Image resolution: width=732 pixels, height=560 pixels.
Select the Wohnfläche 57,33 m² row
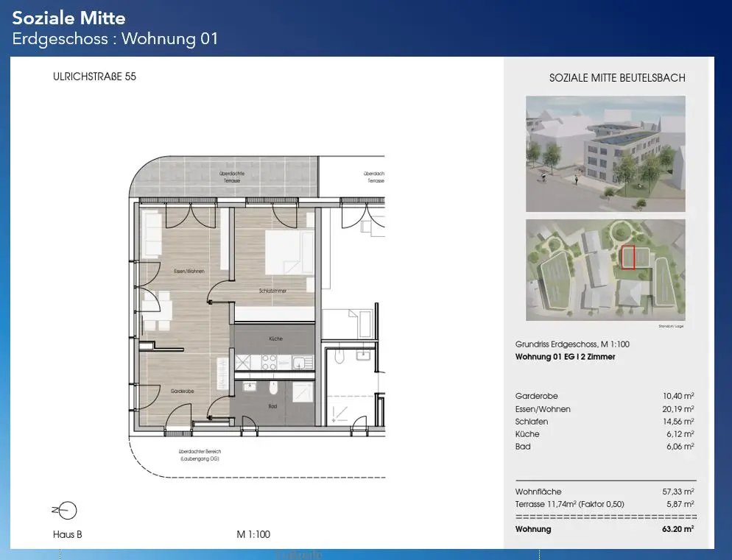(605, 492)
